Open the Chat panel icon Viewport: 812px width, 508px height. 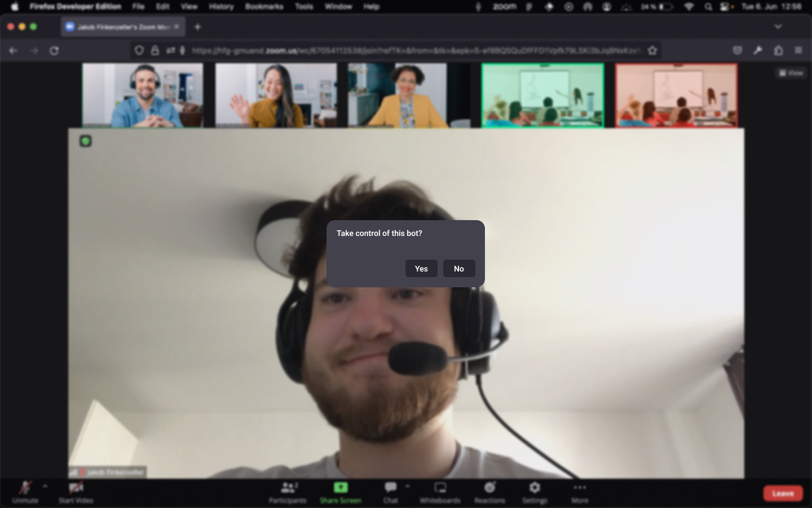[x=390, y=487]
